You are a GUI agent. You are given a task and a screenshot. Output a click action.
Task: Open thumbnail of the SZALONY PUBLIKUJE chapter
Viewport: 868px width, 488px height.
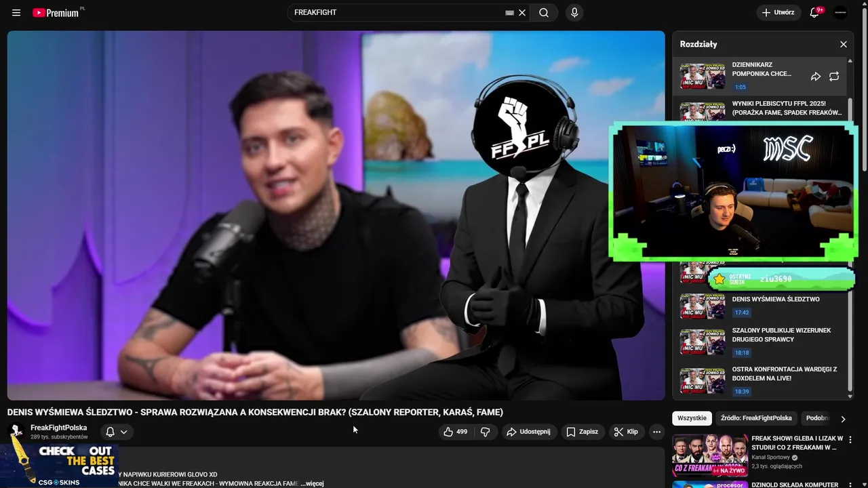[703, 342]
